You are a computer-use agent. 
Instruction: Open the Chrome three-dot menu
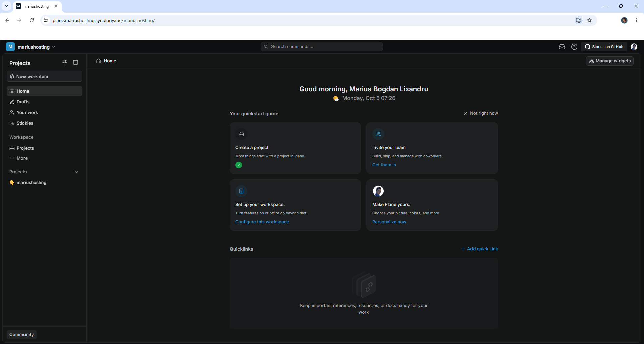click(636, 20)
